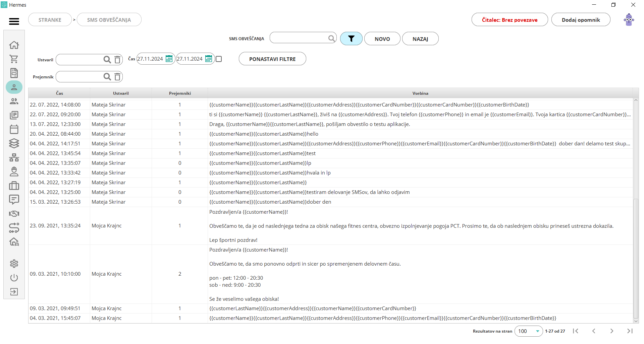This screenshot has height=344, width=644.
Task: Select message ending 'hvala in lp'
Action: coord(330,173)
